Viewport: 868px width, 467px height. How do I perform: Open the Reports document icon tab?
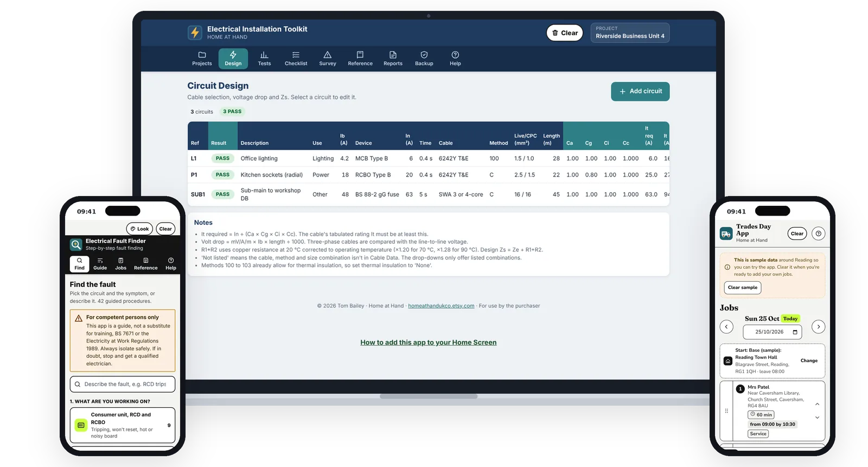[393, 59]
